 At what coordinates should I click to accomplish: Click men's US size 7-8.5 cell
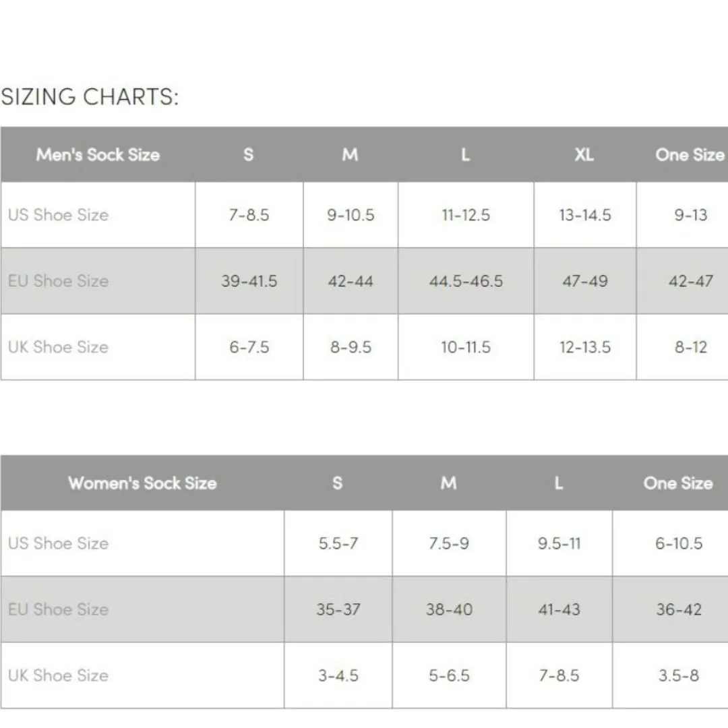(x=249, y=215)
